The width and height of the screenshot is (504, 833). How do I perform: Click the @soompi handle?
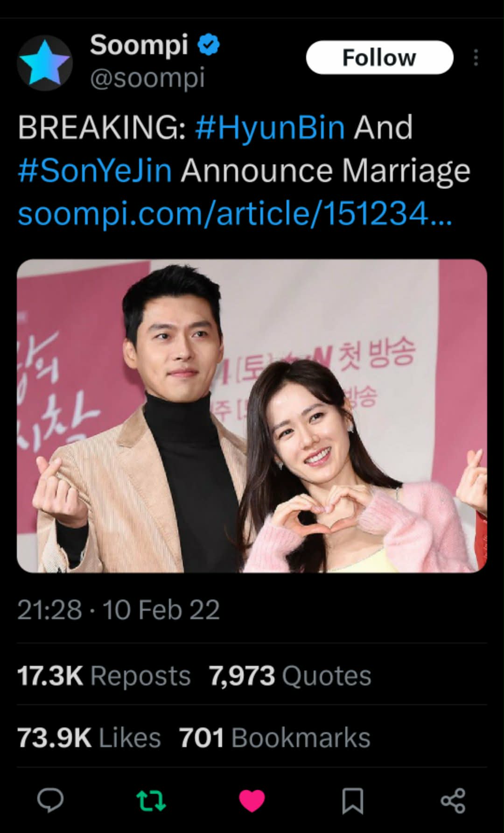147,78
